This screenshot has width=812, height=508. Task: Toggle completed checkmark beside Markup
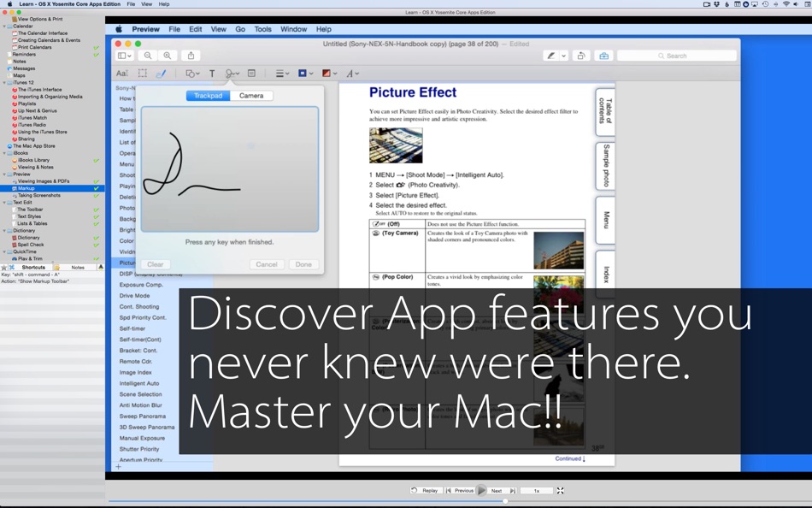(97, 189)
